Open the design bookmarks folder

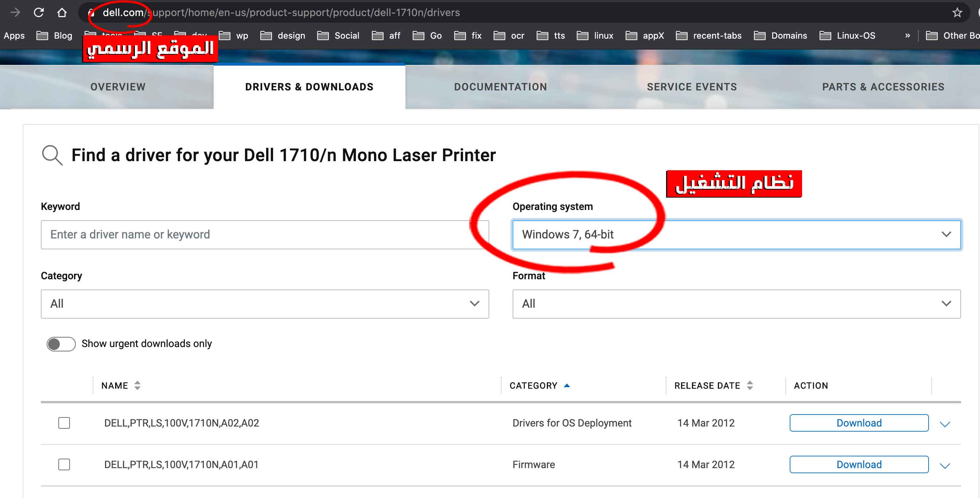[283, 35]
